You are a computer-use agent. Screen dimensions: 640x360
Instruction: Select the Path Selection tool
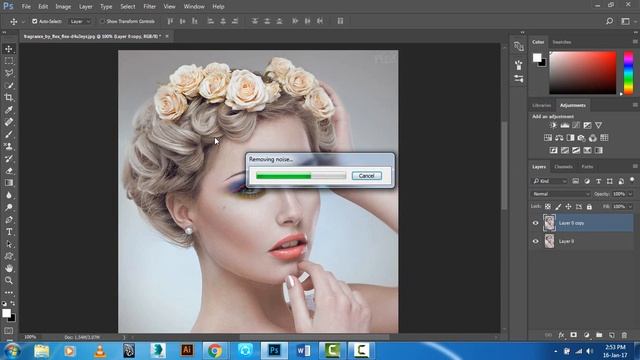click(x=9, y=244)
